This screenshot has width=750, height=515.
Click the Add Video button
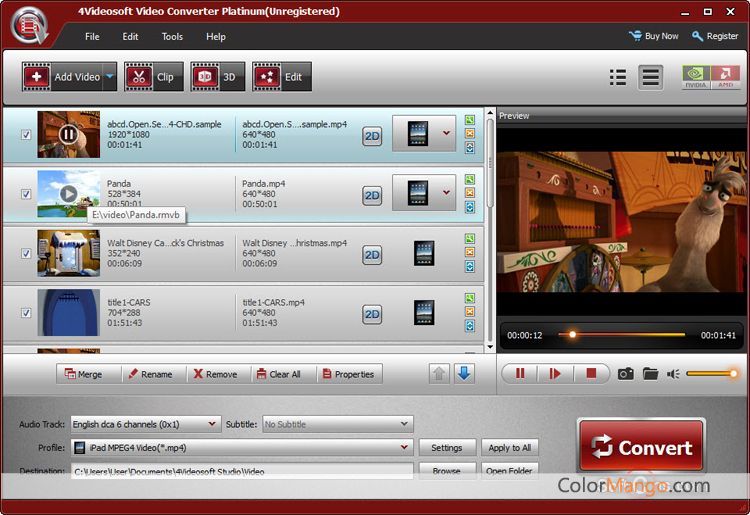(62, 77)
